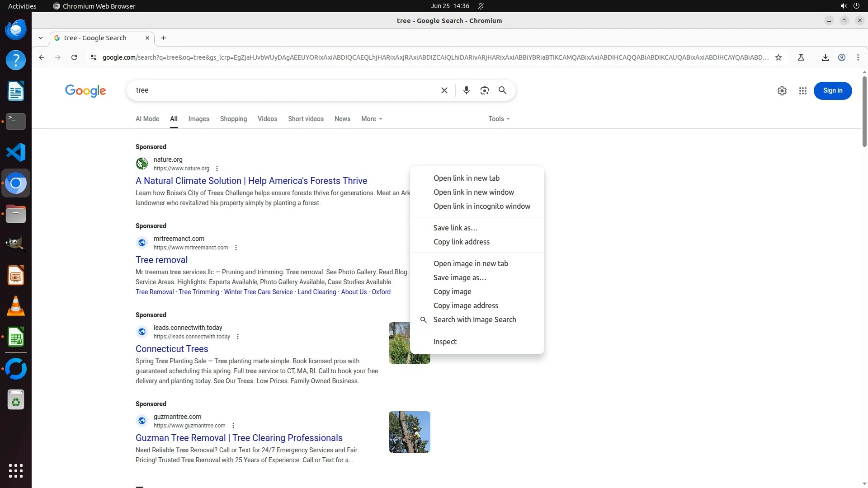
Task: Reload the current page
Action: [x=74, y=57]
